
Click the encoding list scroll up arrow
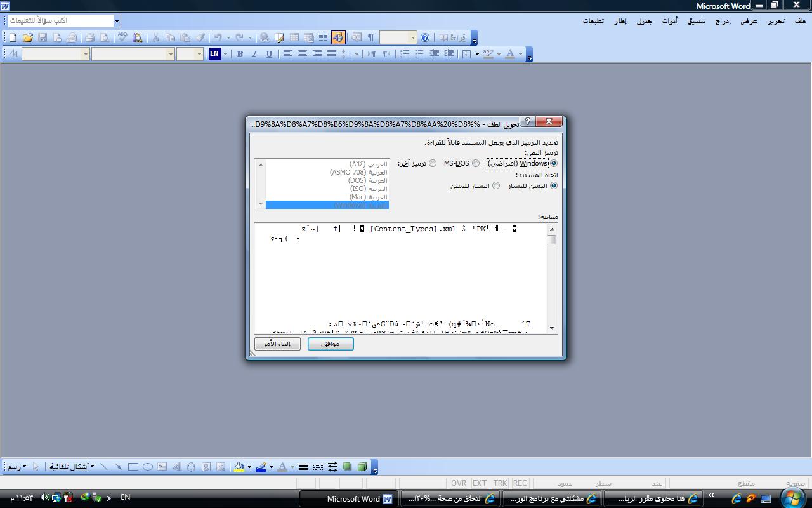pos(260,164)
